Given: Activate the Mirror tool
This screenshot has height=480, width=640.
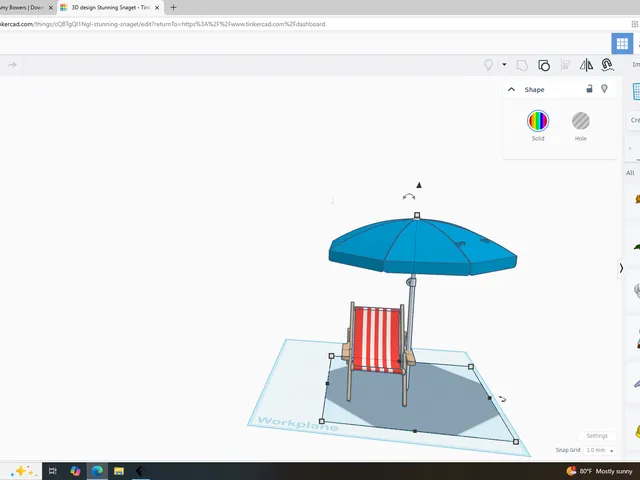Looking at the screenshot, I should point(586,65).
